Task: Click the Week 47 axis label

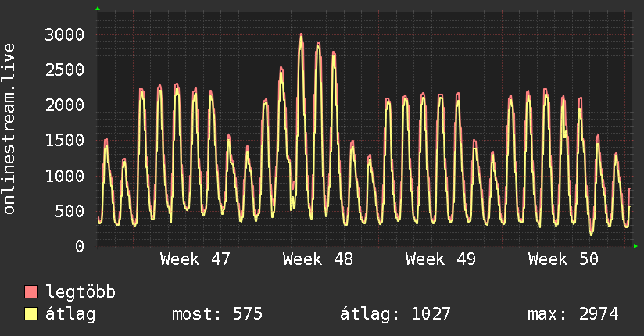Action: point(195,259)
